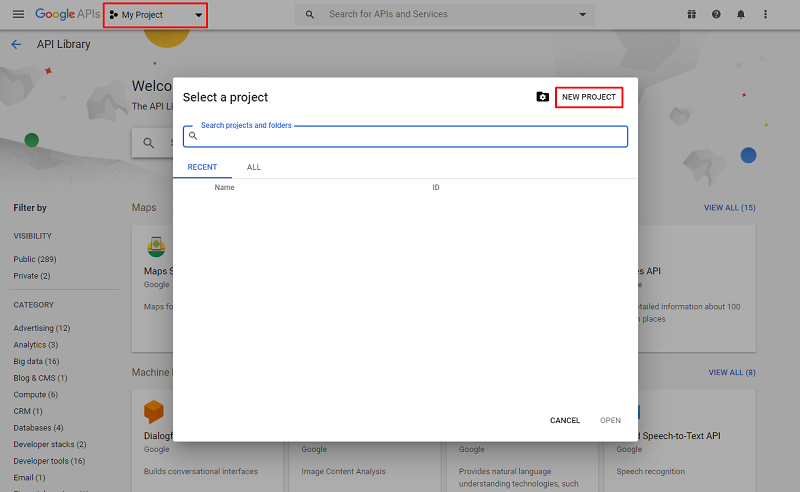
Task: Switch to the ALL tab
Action: coord(254,167)
